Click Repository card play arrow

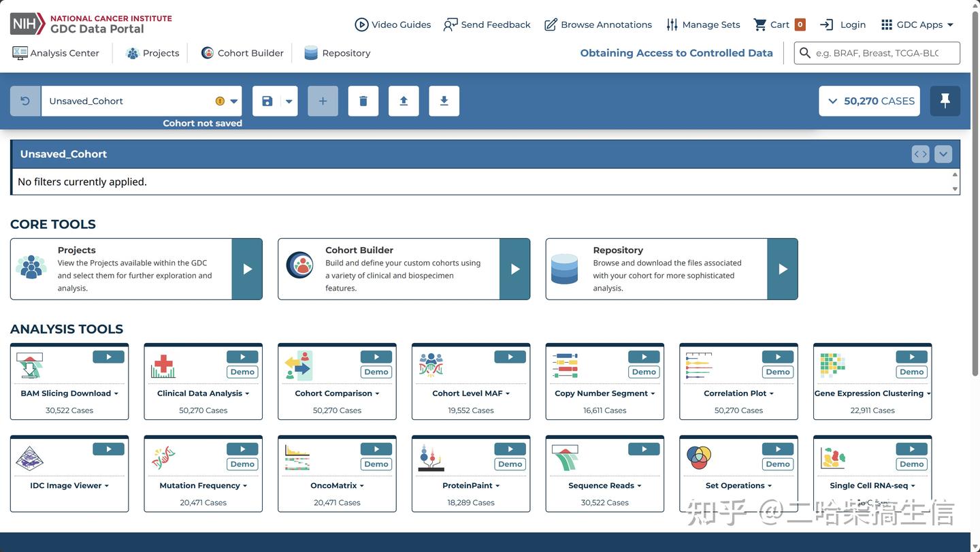click(x=783, y=269)
